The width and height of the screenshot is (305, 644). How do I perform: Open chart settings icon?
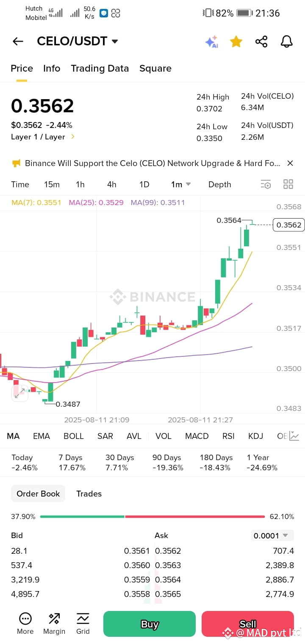(266, 184)
